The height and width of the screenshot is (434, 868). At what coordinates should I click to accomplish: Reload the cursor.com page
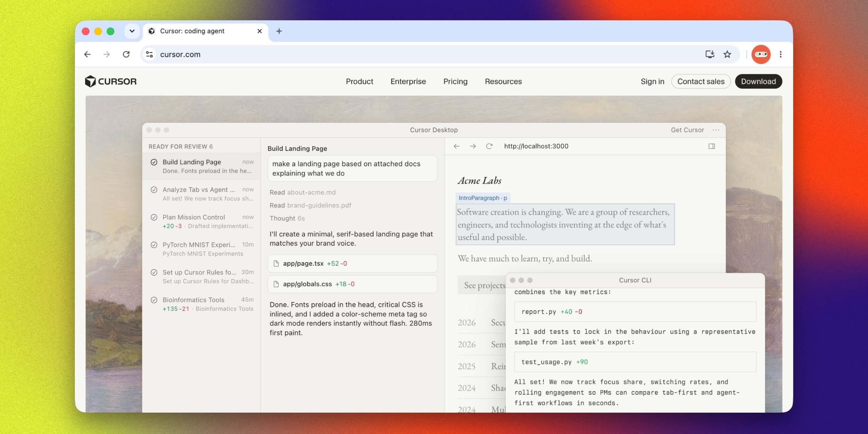[x=126, y=54]
